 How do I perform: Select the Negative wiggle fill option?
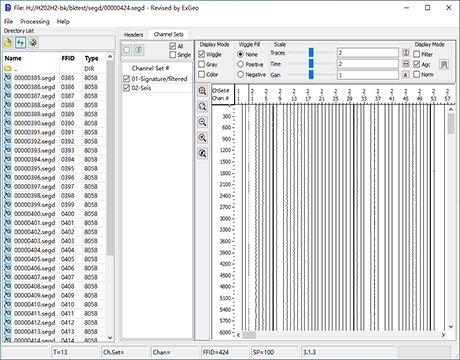click(x=240, y=74)
